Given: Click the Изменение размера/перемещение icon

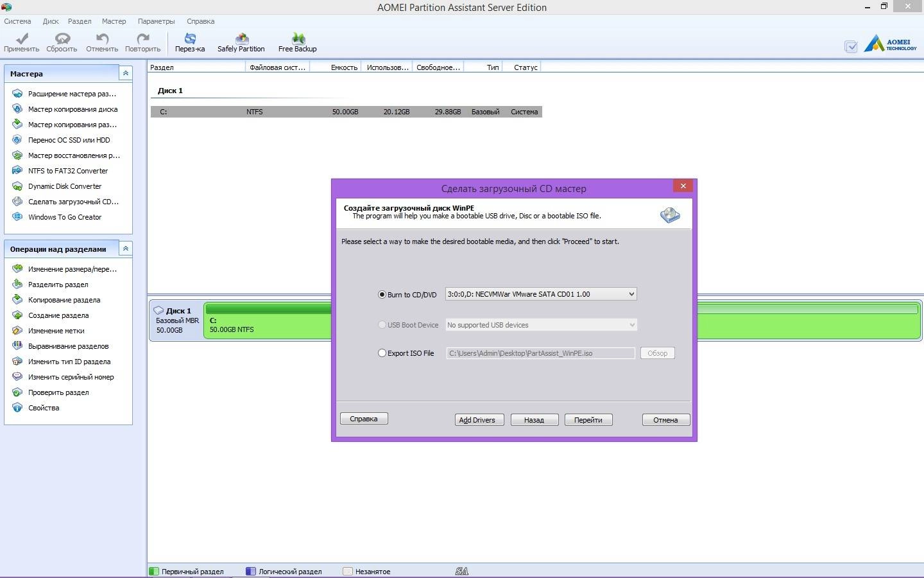Looking at the screenshot, I should point(17,269).
